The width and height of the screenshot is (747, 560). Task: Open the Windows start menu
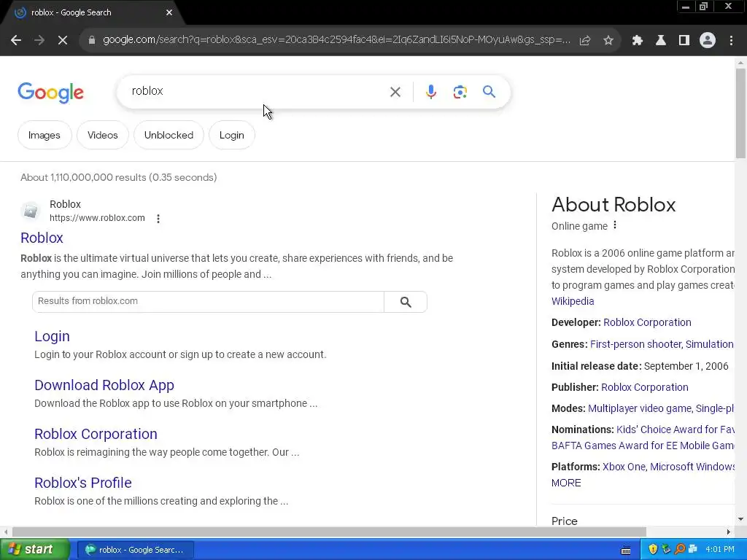coord(34,550)
